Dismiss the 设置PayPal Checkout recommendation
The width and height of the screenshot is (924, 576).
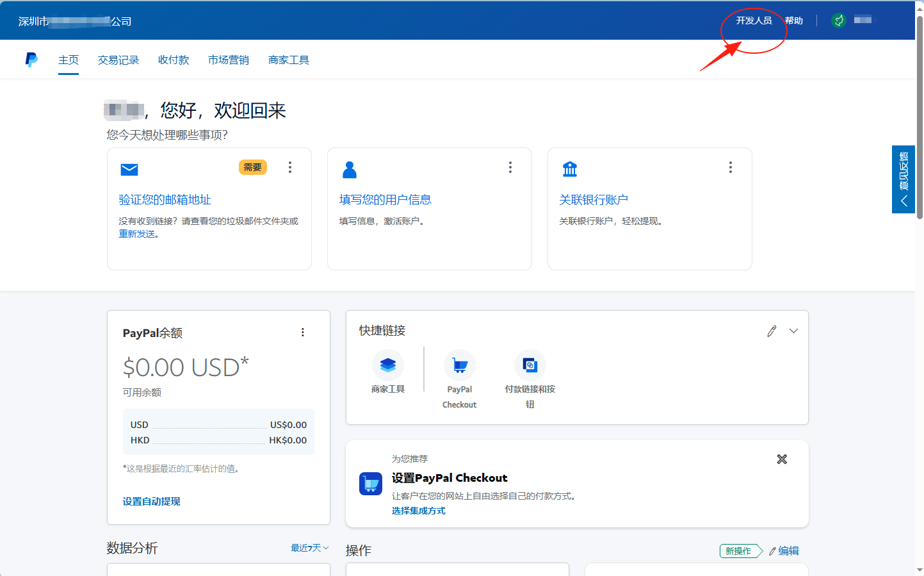(x=782, y=459)
